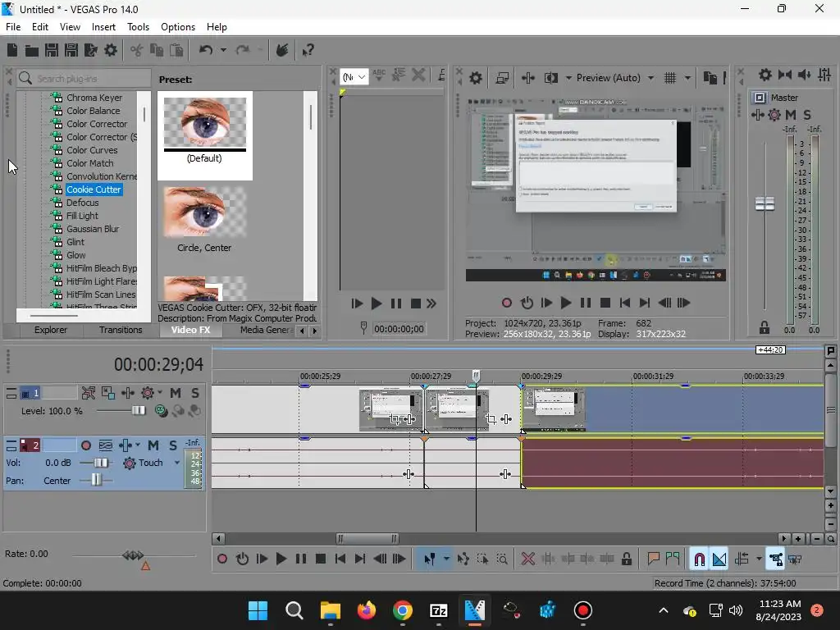840x630 pixels.
Task: Click Stop in Video Preview transport
Action: (605, 304)
